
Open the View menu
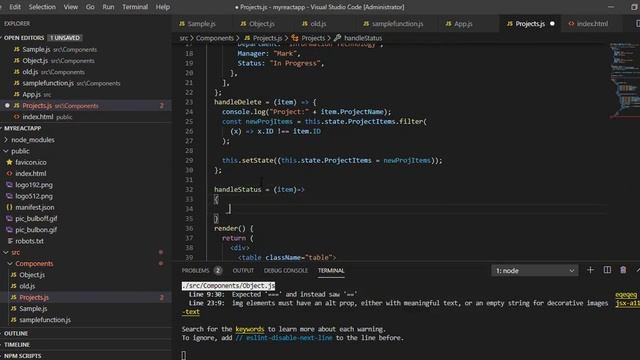pos(71,7)
